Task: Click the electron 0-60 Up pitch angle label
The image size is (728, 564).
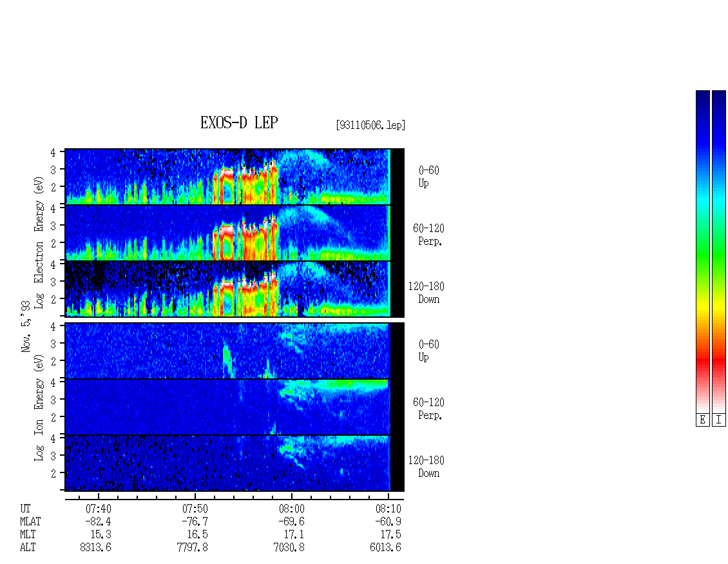Action: point(428,177)
